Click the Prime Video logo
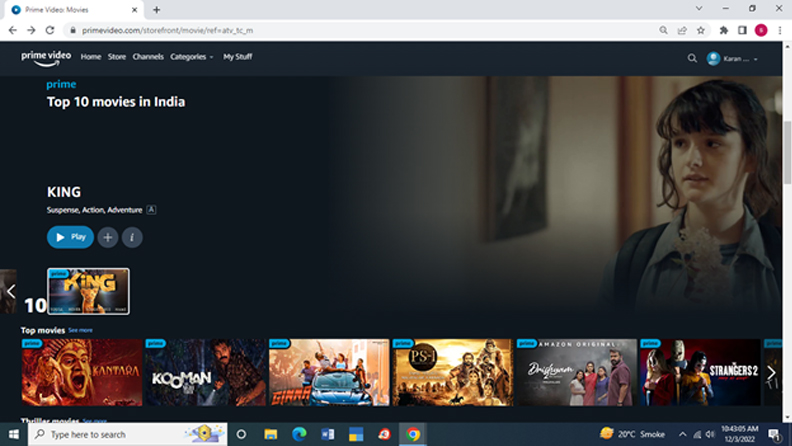The height and width of the screenshot is (446, 792). (46, 58)
